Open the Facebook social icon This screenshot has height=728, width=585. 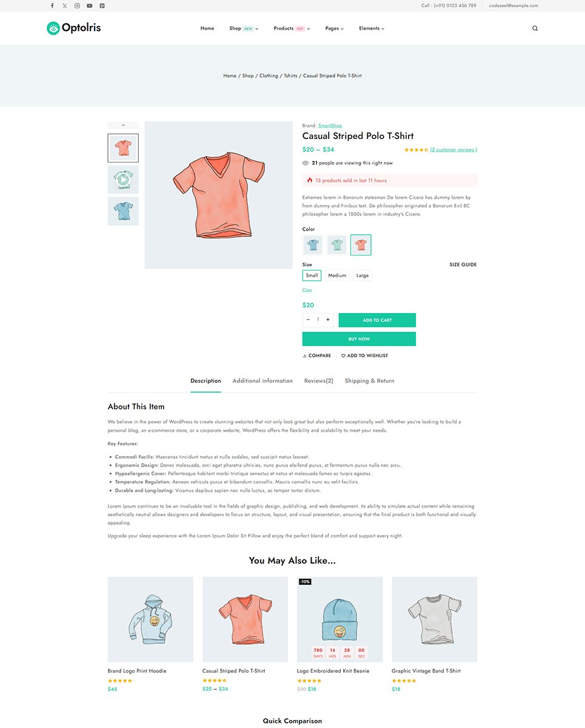coord(52,5)
